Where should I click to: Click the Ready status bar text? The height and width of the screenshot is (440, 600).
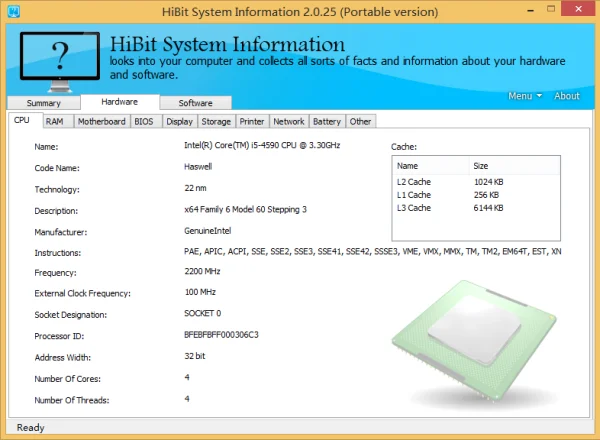coord(31,427)
